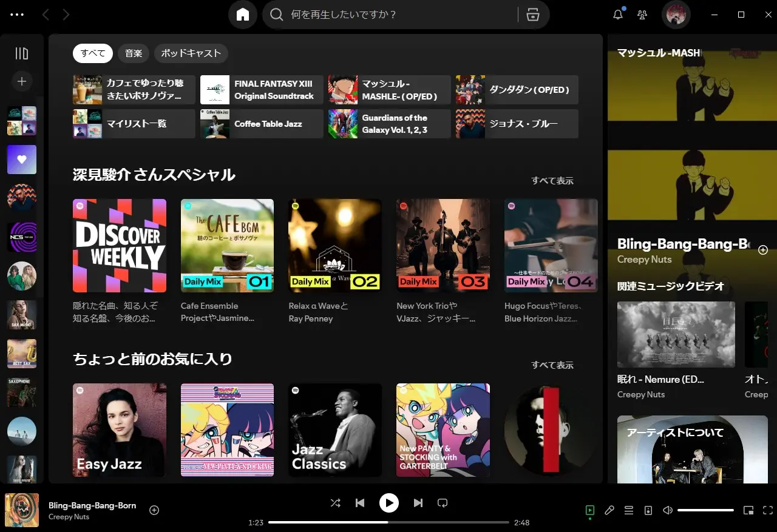Switch to the ポッドキャスト filter tab
The height and width of the screenshot is (532, 777).
(191, 53)
